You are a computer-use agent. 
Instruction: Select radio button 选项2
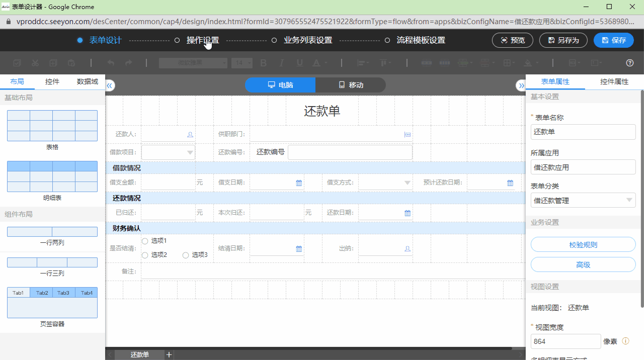(x=145, y=255)
